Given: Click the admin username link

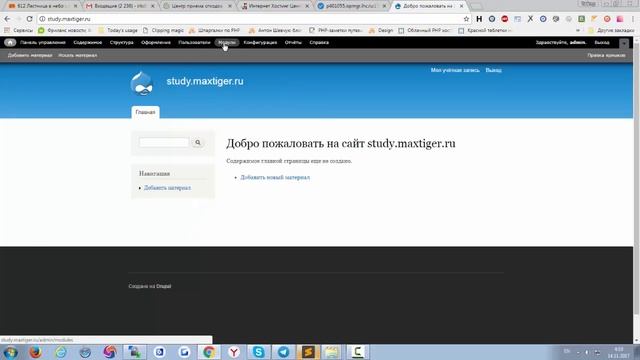Looking at the screenshot, I should (578, 42).
